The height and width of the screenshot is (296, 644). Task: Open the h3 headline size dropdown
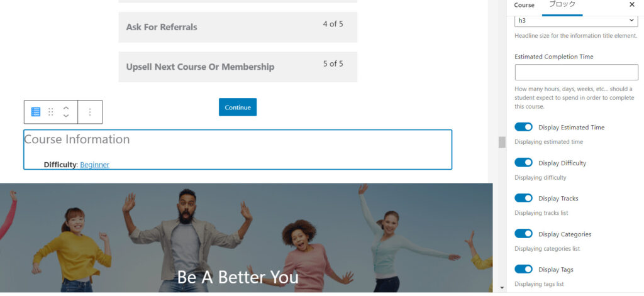[576, 21]
